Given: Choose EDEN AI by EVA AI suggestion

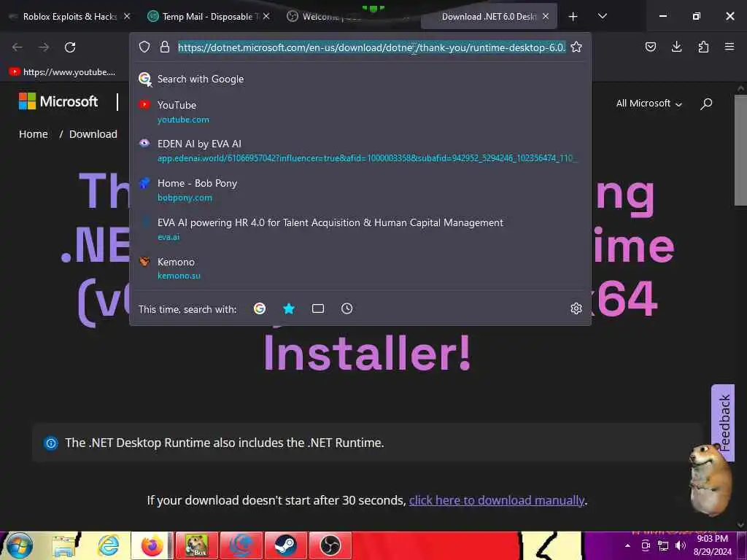Looking at the screenshot, I should coord(360,150).
